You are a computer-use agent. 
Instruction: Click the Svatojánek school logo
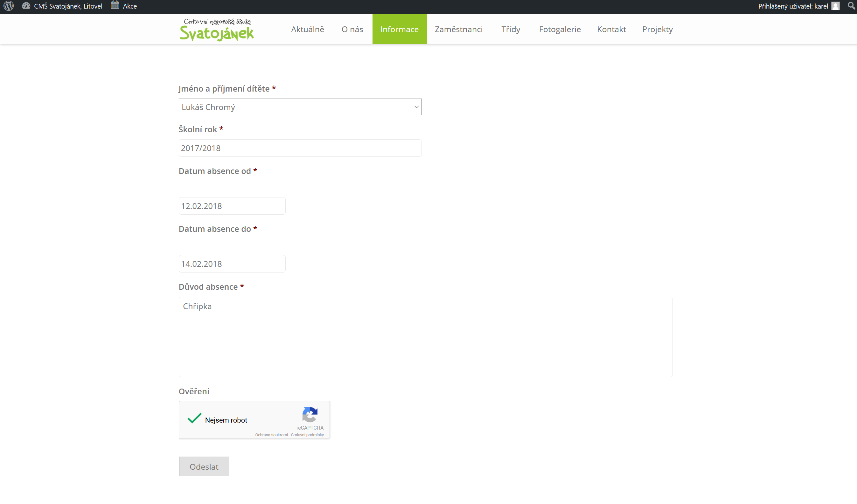217,30
